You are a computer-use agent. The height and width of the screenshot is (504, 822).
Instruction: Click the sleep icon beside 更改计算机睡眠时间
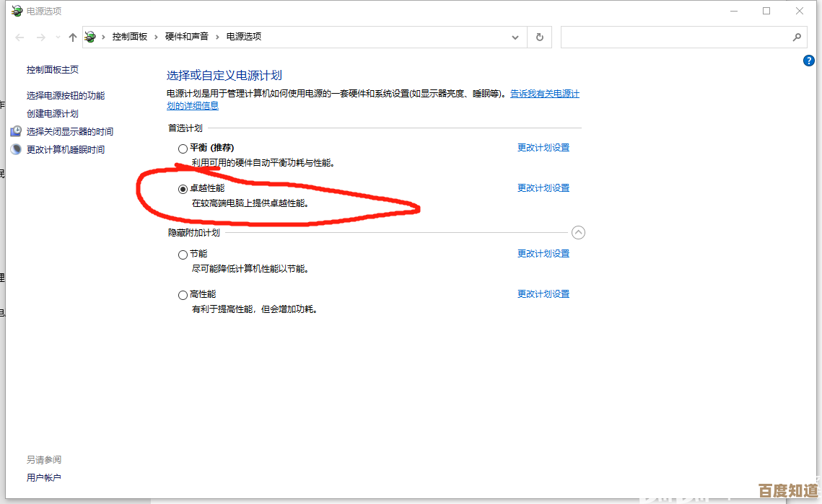click(16, 149)
